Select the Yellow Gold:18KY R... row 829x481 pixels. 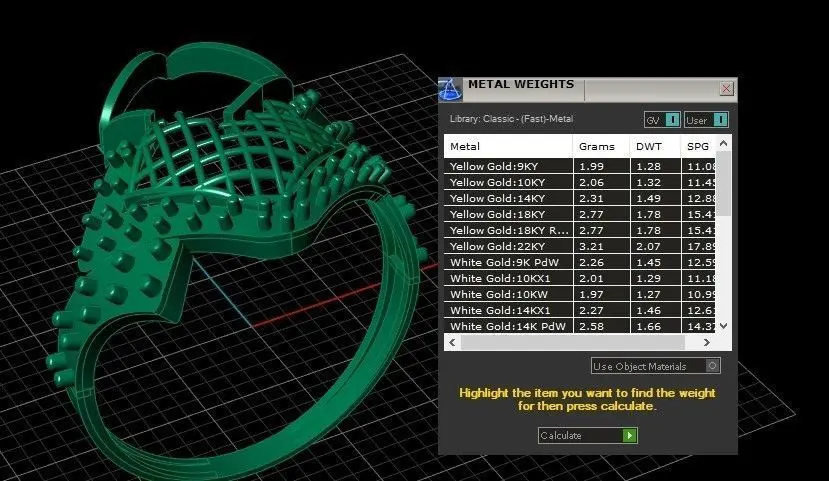[580, 230]
